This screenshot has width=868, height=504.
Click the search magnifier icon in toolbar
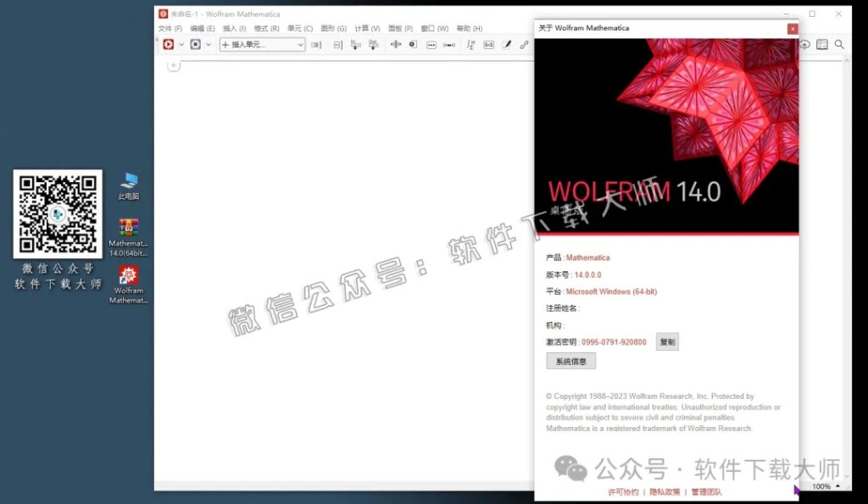pyautogui.click(x=838, y=45)
